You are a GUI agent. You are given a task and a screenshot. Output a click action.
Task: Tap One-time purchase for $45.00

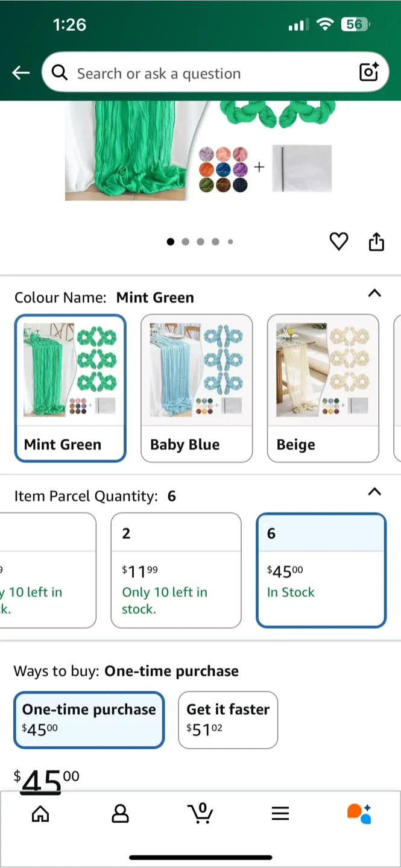[x=89, y=720]
